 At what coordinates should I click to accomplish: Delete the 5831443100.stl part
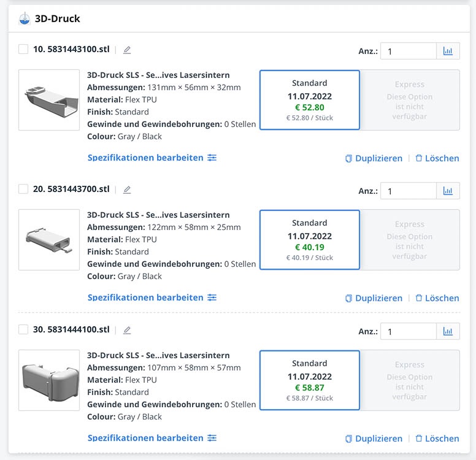pyautogui.click(x=437, y=158)
